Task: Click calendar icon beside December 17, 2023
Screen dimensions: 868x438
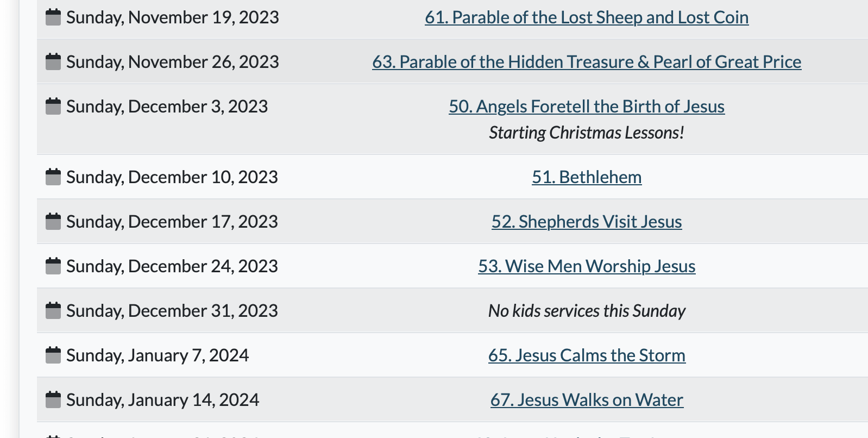Action: click(x=53, y=222)
